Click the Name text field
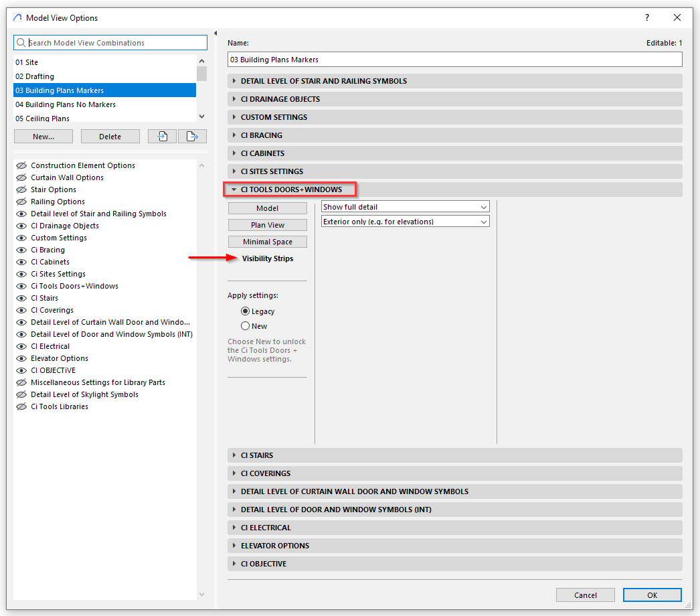Image resolution: width=700 pixels, height=616 pixels. [x=454, y=60]
